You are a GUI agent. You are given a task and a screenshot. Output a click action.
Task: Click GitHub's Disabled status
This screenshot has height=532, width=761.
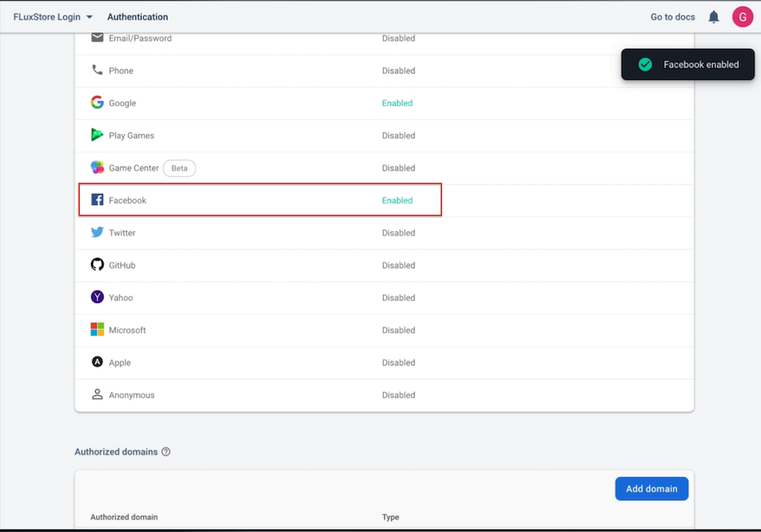(399, 266)
